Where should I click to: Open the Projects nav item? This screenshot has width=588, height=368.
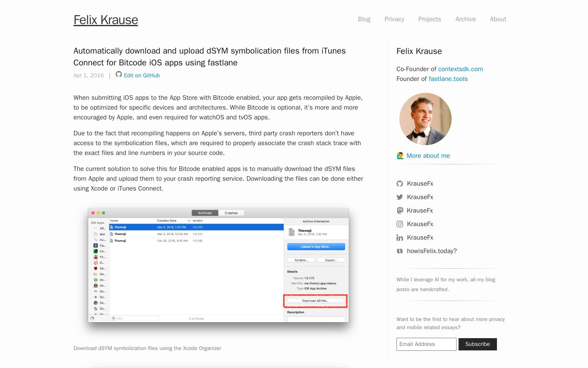(430, 19)
